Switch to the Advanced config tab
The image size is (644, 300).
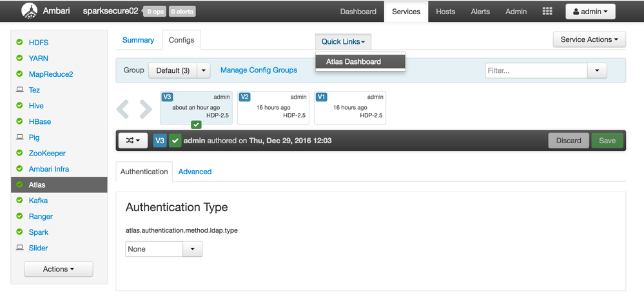click(x=195, y=172)
